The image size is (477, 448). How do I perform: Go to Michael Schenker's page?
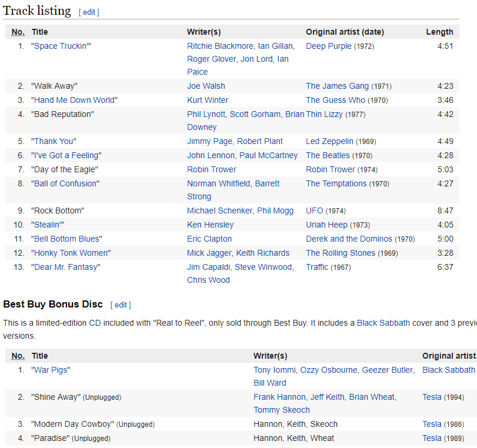pos(219,210)
